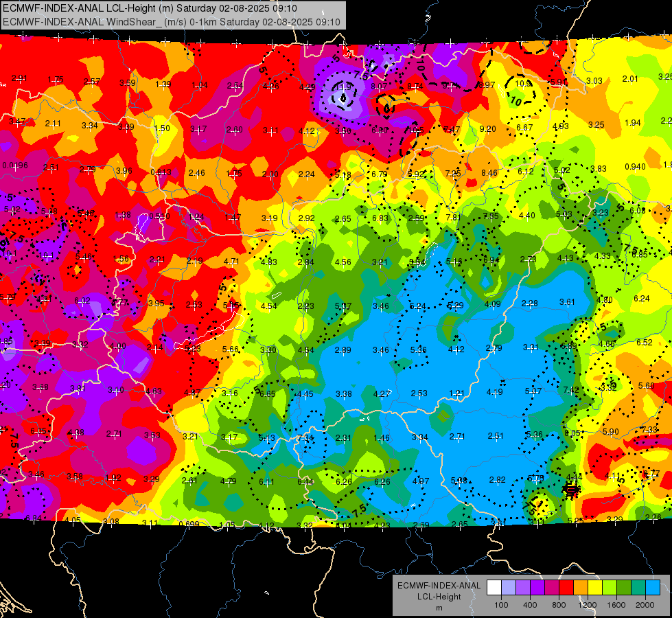Select the grid value 8.74

(415, 87)
